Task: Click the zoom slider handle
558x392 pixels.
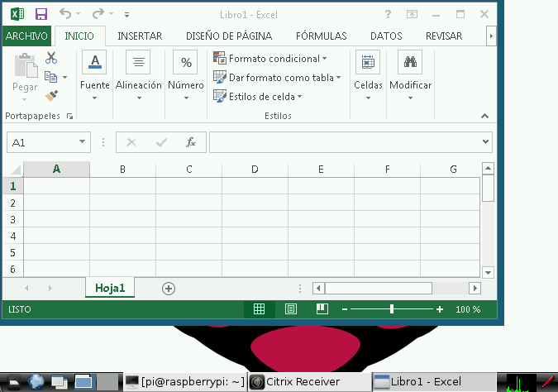Action: coord(392,309)
